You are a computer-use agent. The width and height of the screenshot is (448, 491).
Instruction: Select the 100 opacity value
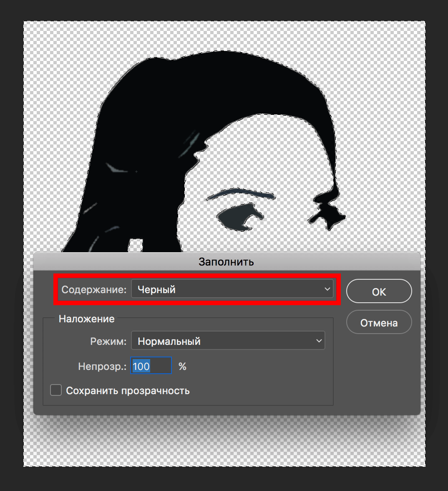142,366
